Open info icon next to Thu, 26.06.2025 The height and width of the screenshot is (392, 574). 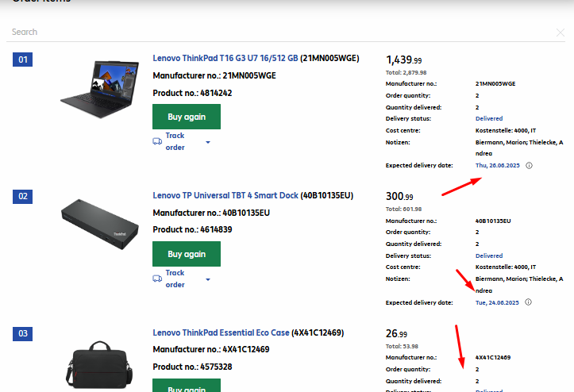pos(529,165)
